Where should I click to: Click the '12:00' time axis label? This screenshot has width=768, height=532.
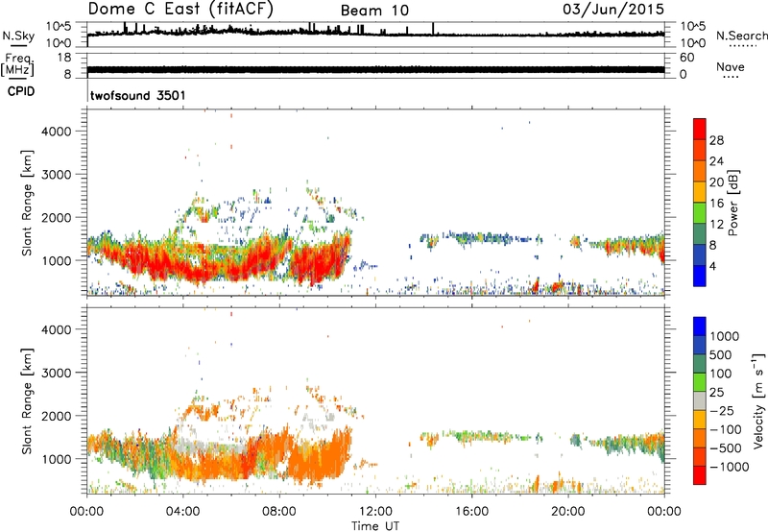point(375,512)
